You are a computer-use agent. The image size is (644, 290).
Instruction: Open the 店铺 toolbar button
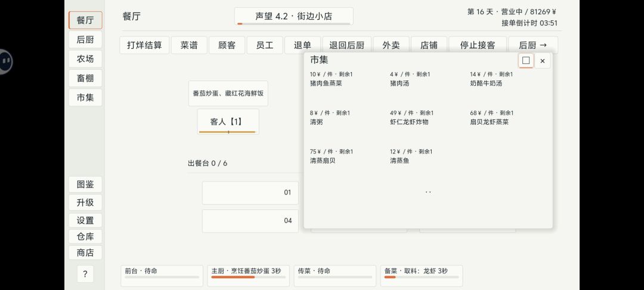point(429,45)
